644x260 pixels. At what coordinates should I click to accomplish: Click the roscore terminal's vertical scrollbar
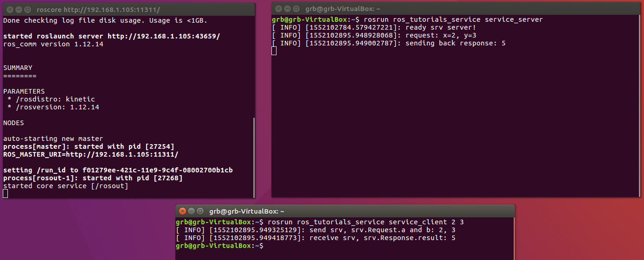[x=254, y=158]
